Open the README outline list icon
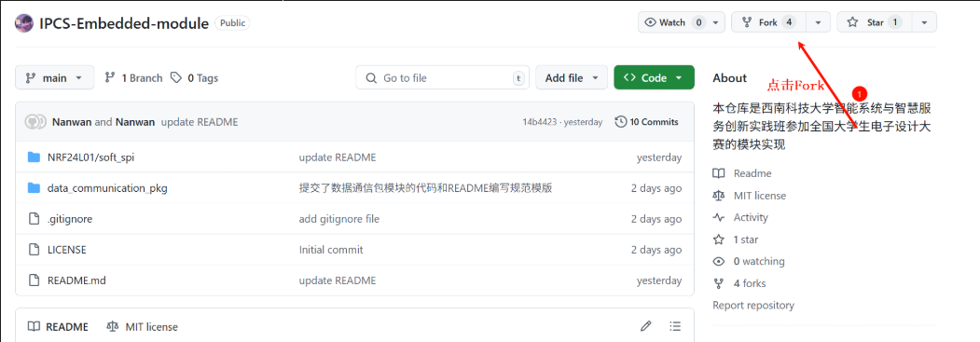This screenshot has width=980, height=342. [675, 326]
